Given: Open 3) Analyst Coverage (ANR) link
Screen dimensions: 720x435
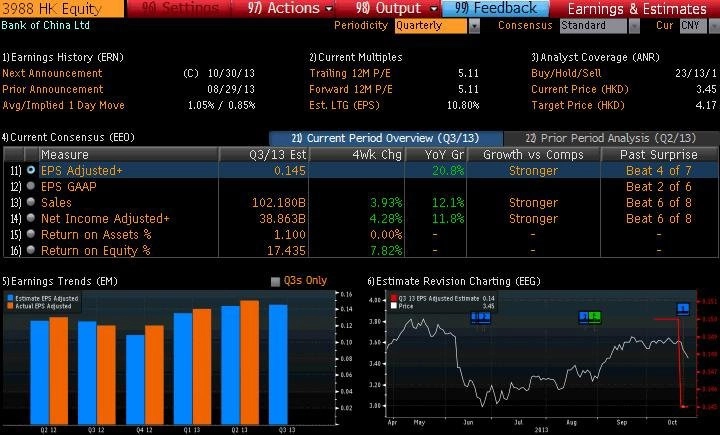Looking at the screenshot, I should (596, 57).
